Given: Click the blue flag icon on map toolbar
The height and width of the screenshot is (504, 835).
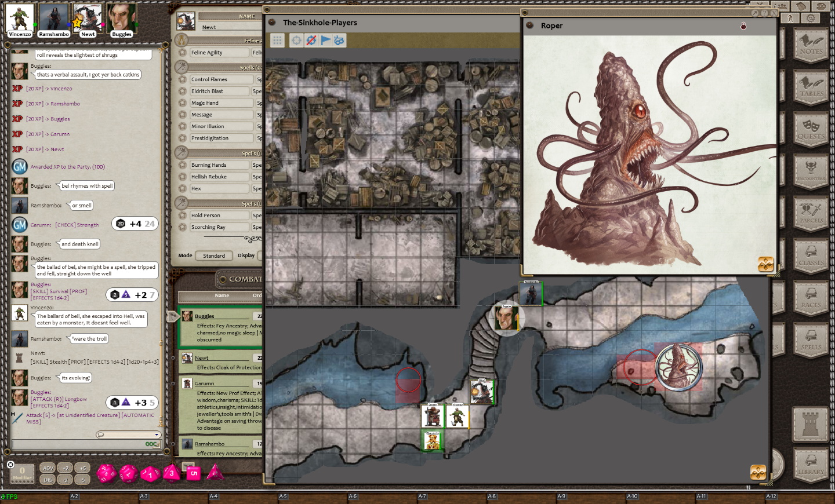Looking at the screenshot, I should [325, 41].
